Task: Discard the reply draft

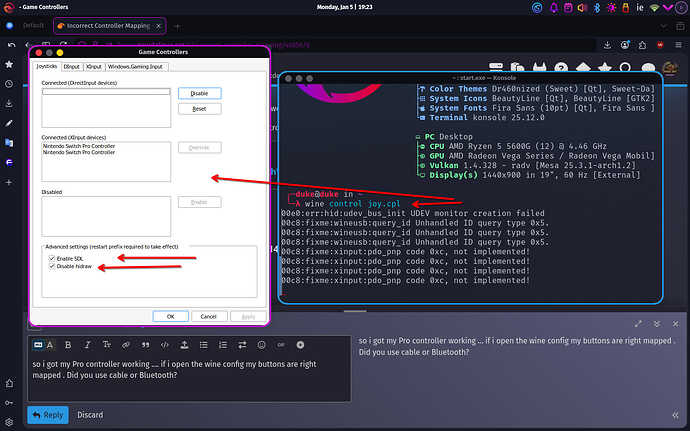Action: pos(90,414)
